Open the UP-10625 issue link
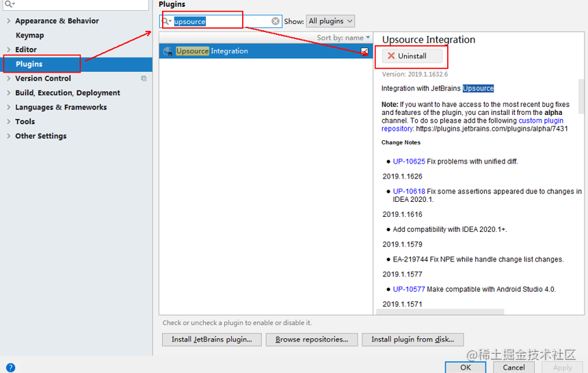588x373 pixels. point(409,162)
